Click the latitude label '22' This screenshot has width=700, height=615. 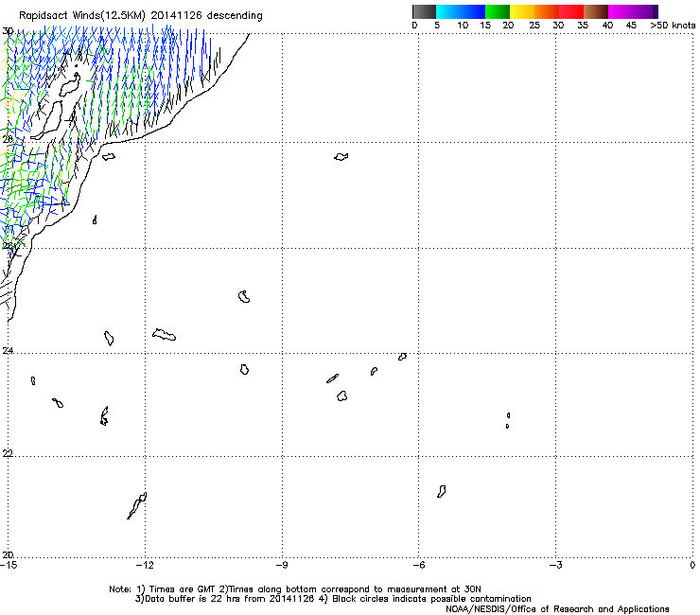tap(8, 453)
